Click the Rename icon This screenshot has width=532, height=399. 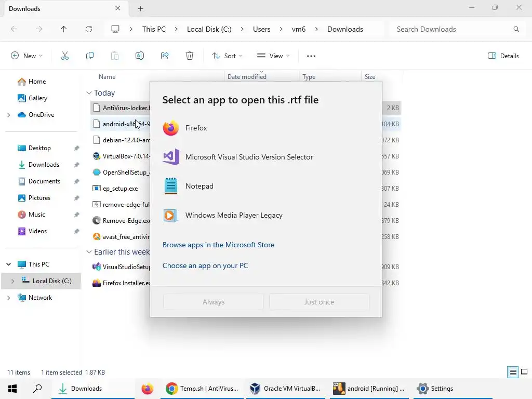140,56
